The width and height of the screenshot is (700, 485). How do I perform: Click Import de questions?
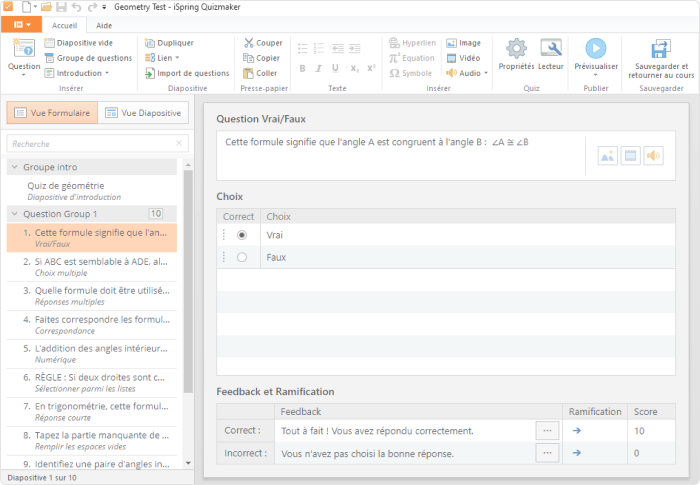coord(187,73)
